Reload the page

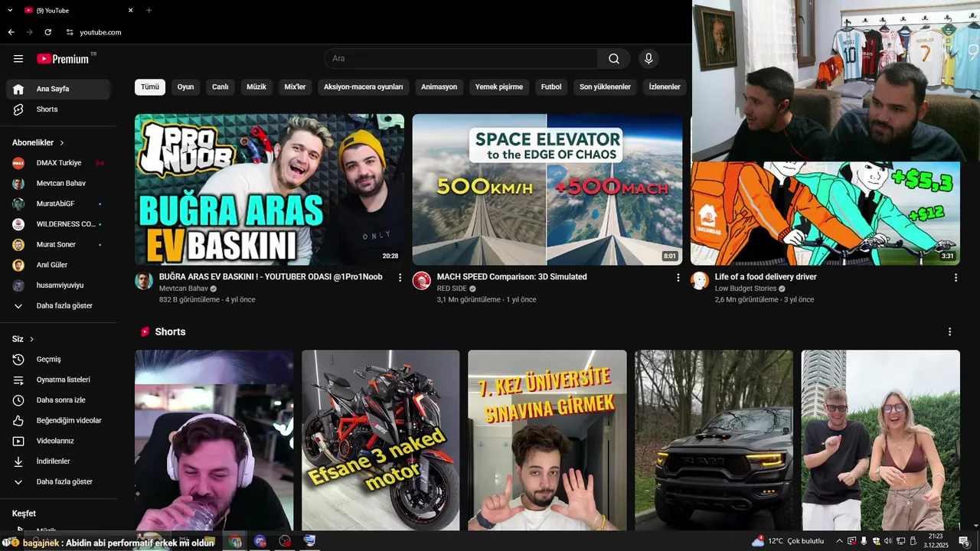click(47, 32)
